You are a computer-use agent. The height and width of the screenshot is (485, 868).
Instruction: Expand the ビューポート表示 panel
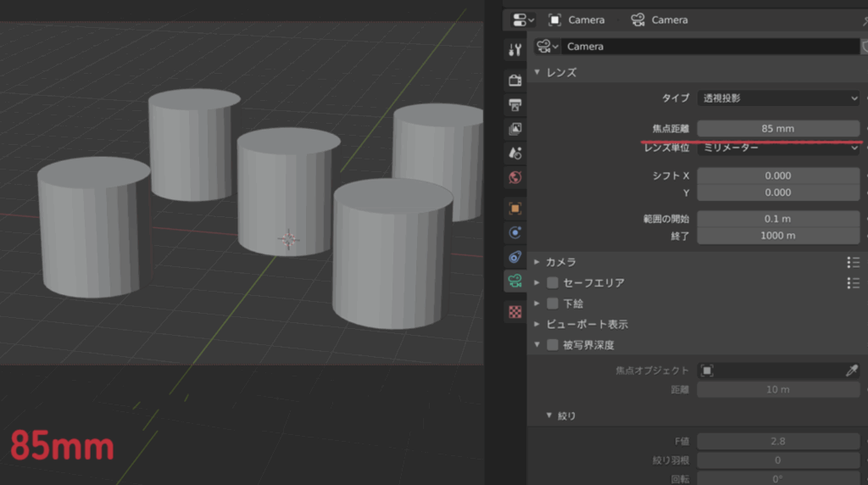587,324
